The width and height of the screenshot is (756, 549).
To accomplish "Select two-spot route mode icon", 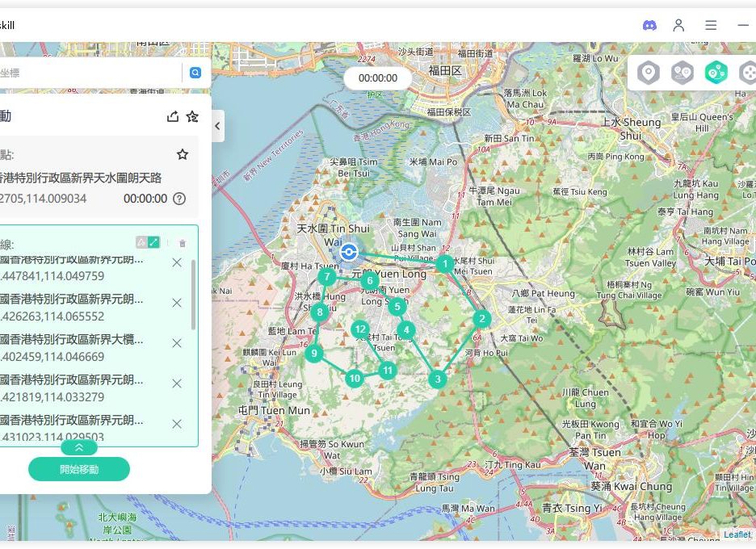I will coord(682,73).
